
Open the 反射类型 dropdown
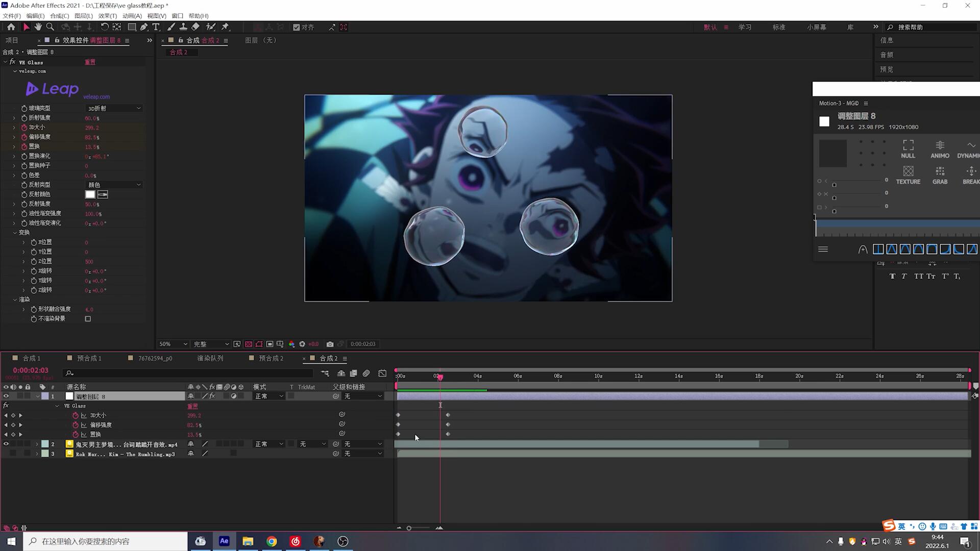(x=114, y=185)
